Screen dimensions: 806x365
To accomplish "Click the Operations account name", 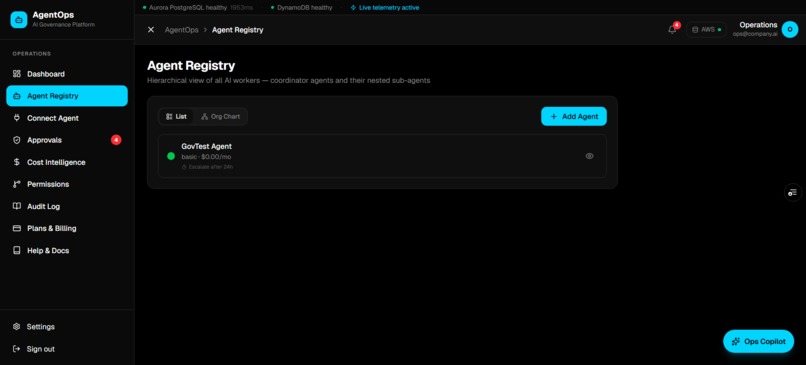I will (x=758, y=25).
